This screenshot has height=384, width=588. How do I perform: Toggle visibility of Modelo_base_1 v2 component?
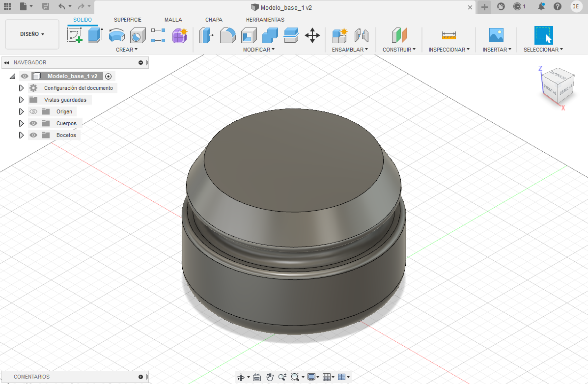tap(25, 76)
